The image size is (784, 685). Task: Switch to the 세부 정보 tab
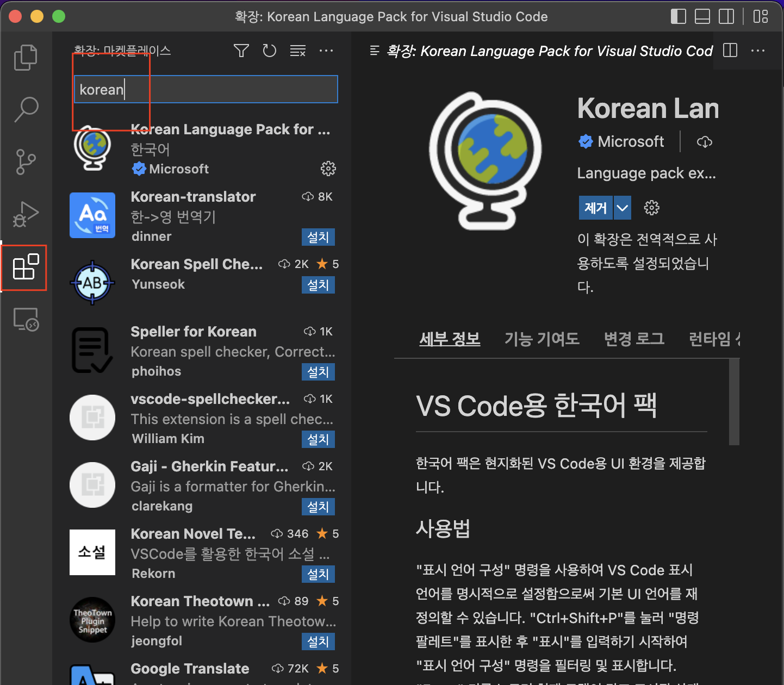pyautogui.click(x=450, y=339)
